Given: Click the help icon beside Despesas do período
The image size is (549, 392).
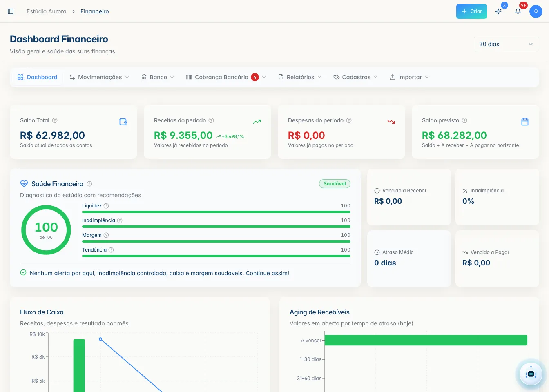Looking at the screenshot, I should (349, 120).
